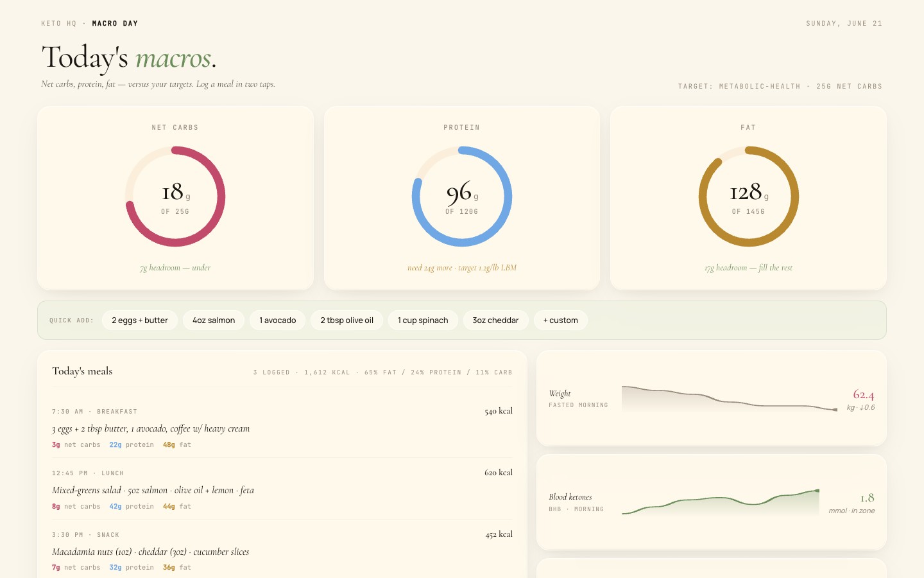This screenshot has width=924, height=578.
Task: Click the gold Fat progress ring
Action: pos(748,197)
